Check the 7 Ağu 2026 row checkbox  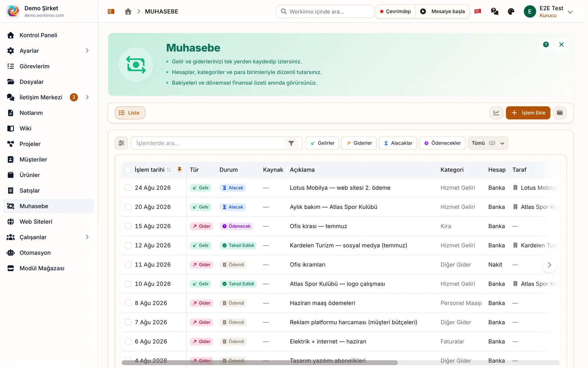tap(128, 322)
